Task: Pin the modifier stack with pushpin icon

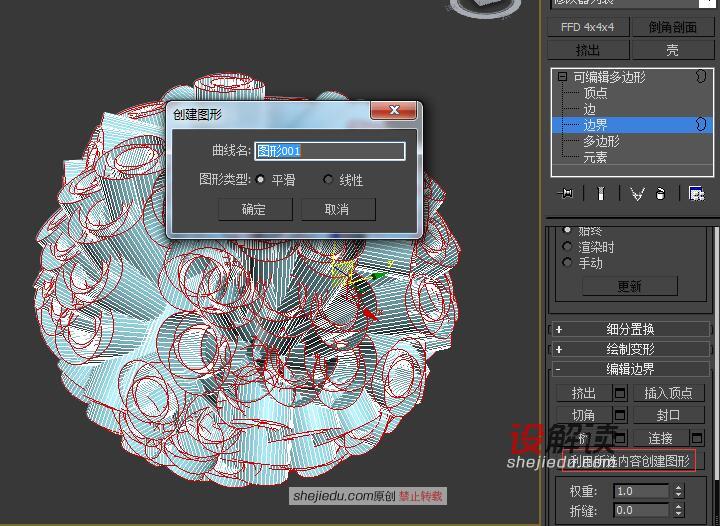Action: [x=565, y=194]
